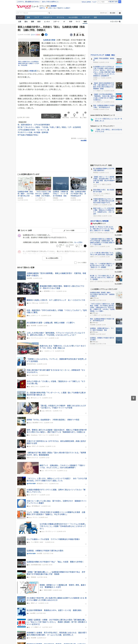Screen dimensions: 138x644
Task: Click scroll-to-top arrow button
Action: coord(133,398)
